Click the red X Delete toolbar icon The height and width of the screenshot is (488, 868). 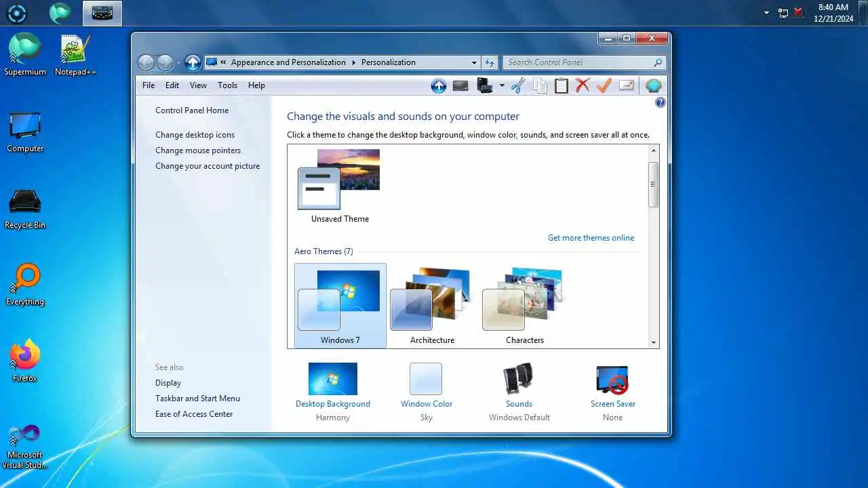pos(583,85)
